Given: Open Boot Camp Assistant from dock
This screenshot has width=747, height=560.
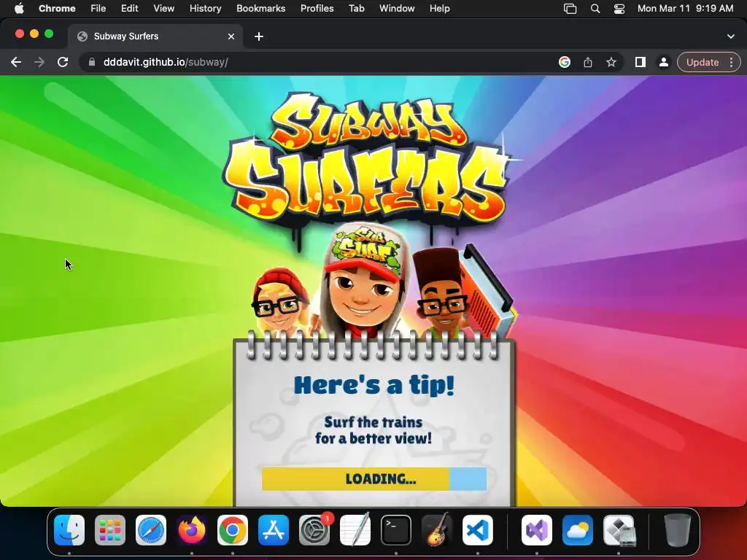Looking at the screenshot, I should [x=619, y=530].
